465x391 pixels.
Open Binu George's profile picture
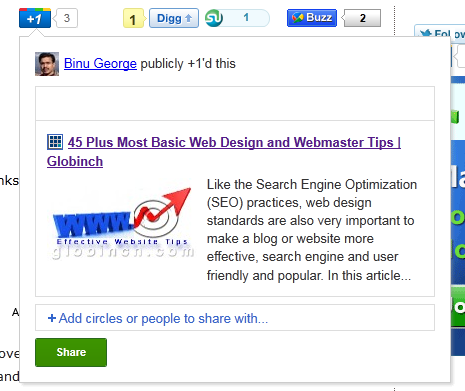[x=47, y=64]
